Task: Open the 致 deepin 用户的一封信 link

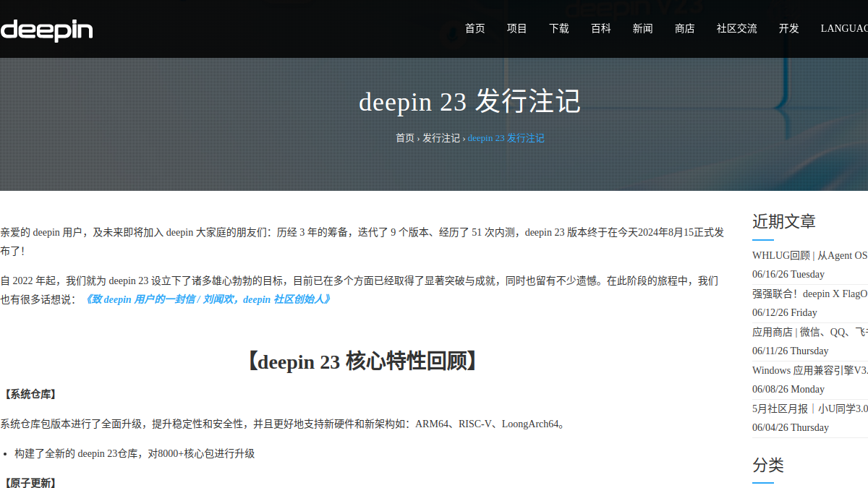Action: (x=207, y=299)
